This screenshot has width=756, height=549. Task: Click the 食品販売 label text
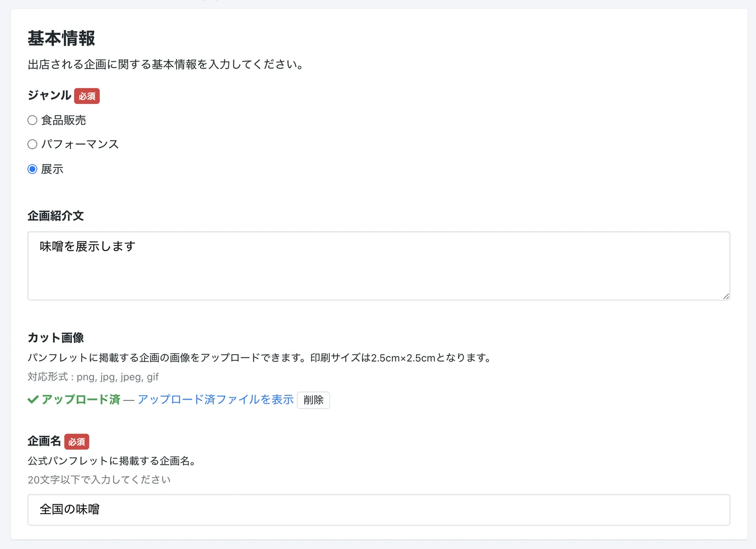pos(64,120)
